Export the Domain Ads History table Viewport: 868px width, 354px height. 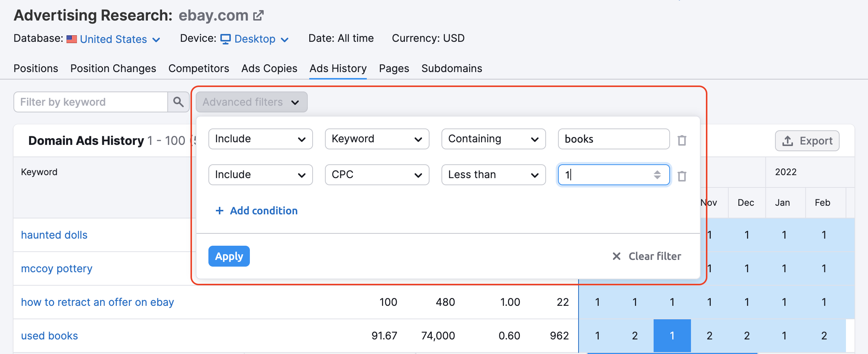click(x=807, y=141)
